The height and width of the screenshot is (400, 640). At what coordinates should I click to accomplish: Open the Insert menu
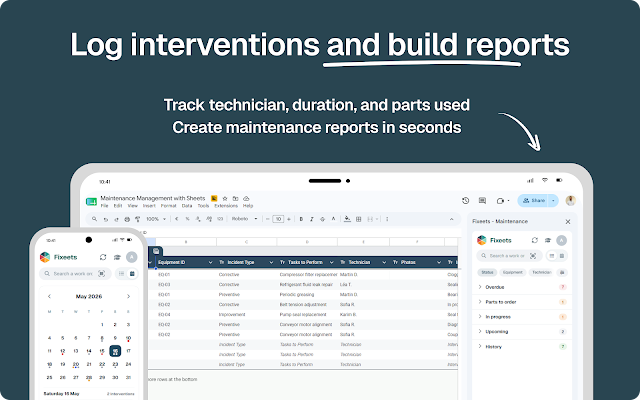pyautogui.click(x=149, y=206)
